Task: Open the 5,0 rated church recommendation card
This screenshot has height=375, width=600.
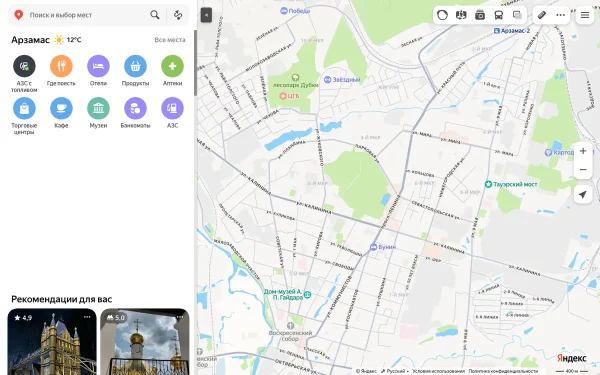Action: (145, 342)
